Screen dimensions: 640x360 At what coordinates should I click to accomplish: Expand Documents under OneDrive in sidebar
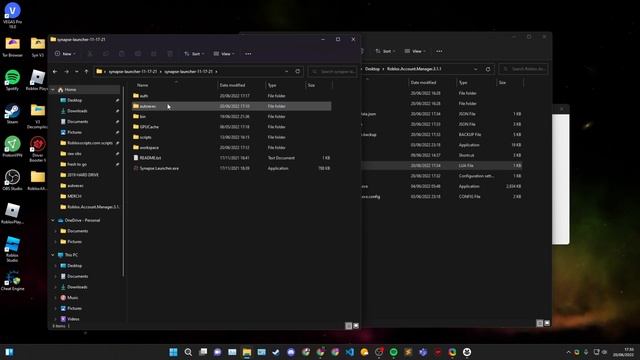click(x=56, y=231)
